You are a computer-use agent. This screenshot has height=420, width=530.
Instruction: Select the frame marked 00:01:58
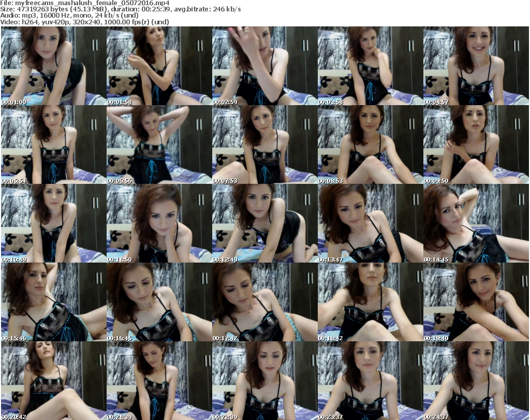tap(159, 66)
